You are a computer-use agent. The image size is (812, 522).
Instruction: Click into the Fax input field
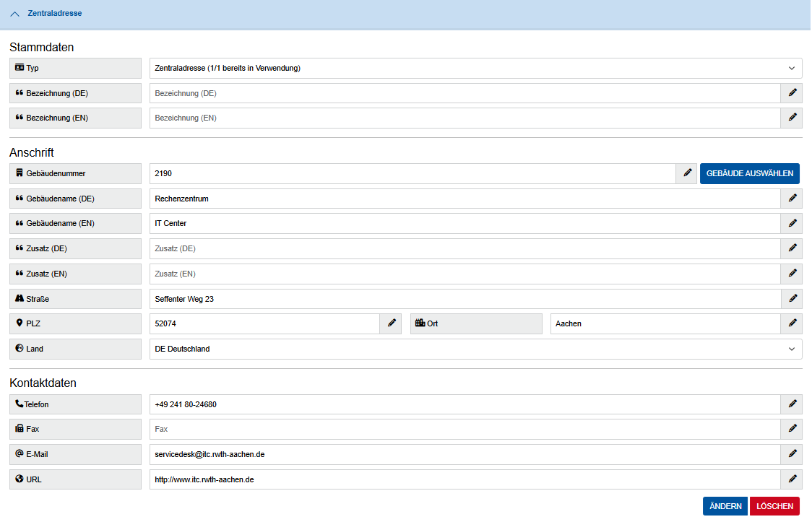point(465,429)
